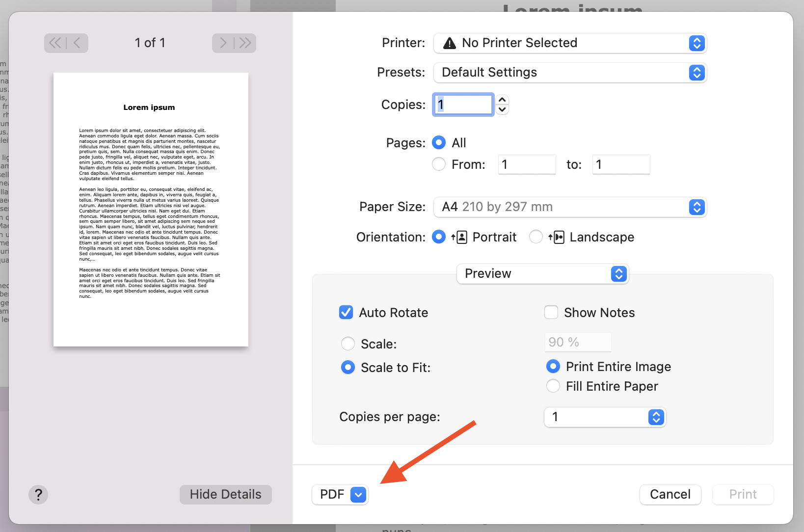804x532 pixels.
Task: Click the landscape orientation icon
Action: click(x=558, y=237)
